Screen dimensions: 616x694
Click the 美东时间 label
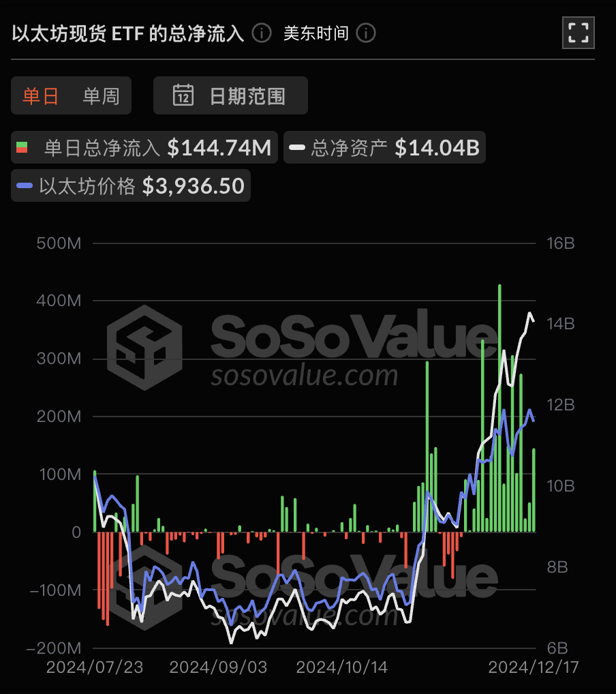pyautogui.click(x=316, y=33)
